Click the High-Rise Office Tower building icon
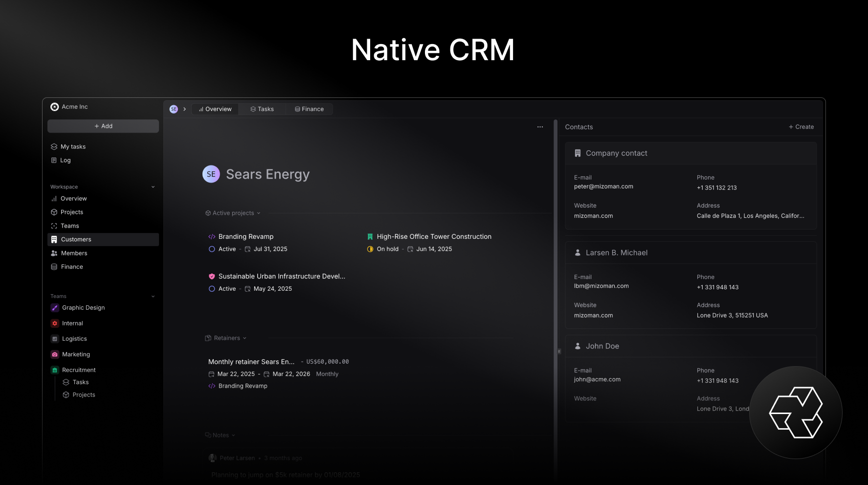868x485 pixels. click(370, 237)
